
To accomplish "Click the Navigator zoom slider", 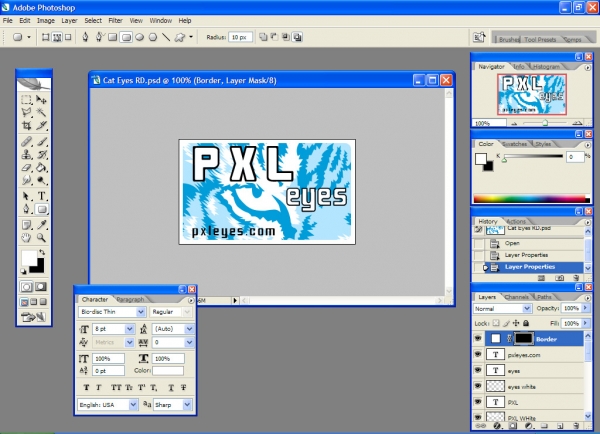I will tap(545, 123).
